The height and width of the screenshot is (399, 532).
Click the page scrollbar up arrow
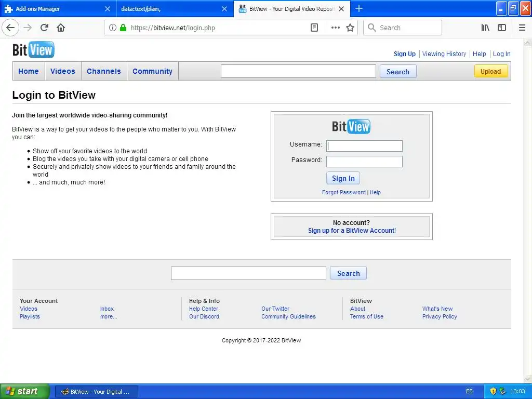(528, 43)
